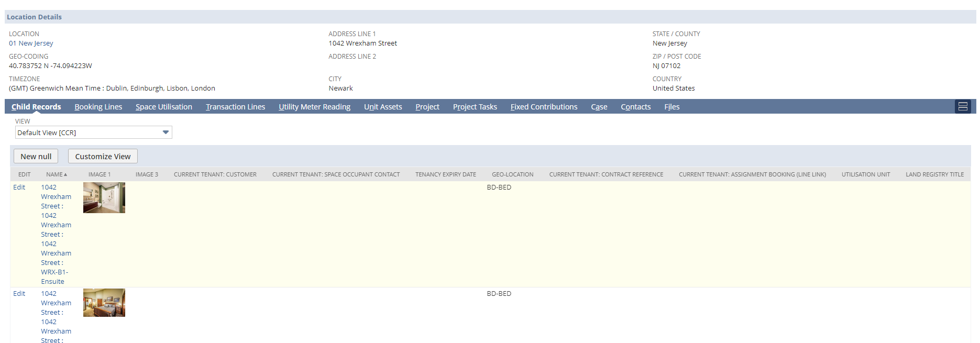Open the bathroom image thumbnail
This screenshot has width=980, height=343.
(104, 197)
